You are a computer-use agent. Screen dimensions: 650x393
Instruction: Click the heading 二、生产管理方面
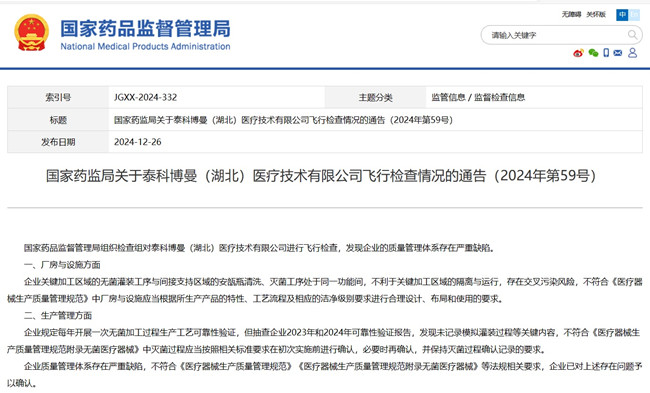(58, 315)
